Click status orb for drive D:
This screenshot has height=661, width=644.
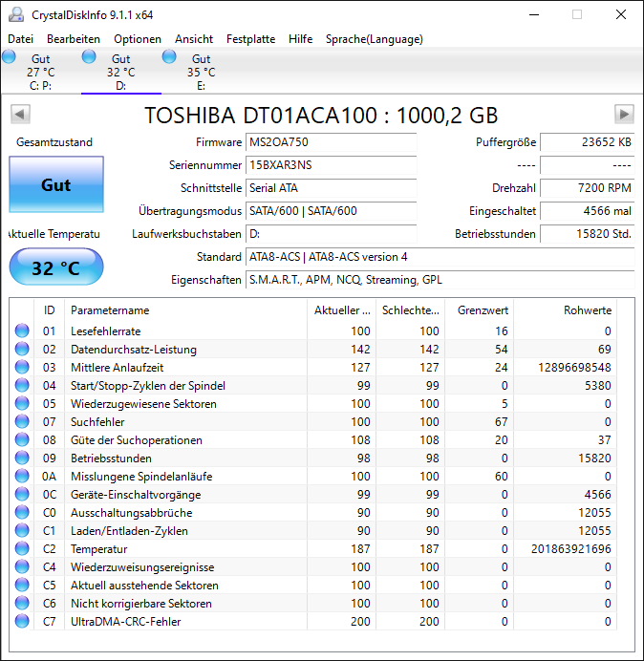click(89, 56)
